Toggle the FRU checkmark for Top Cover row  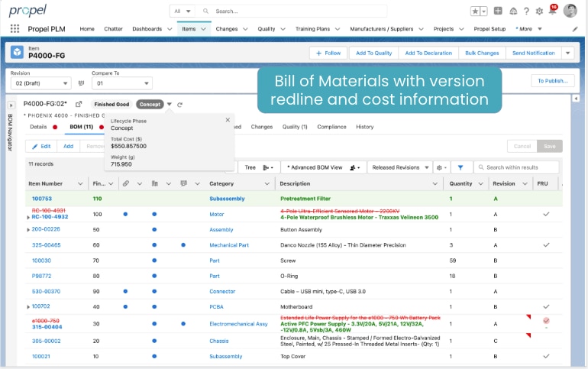(546, 357)
